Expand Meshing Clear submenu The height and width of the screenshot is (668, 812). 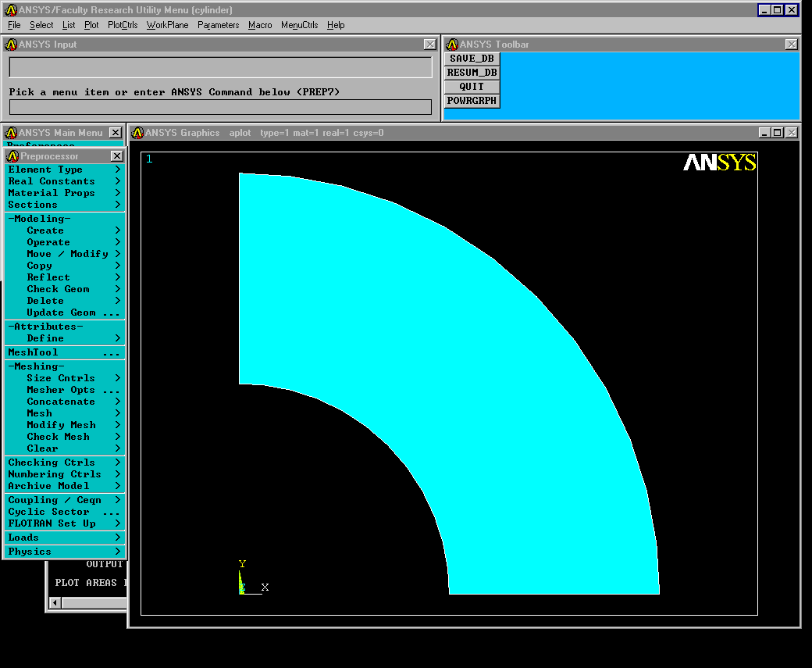(x=65, y=448)
